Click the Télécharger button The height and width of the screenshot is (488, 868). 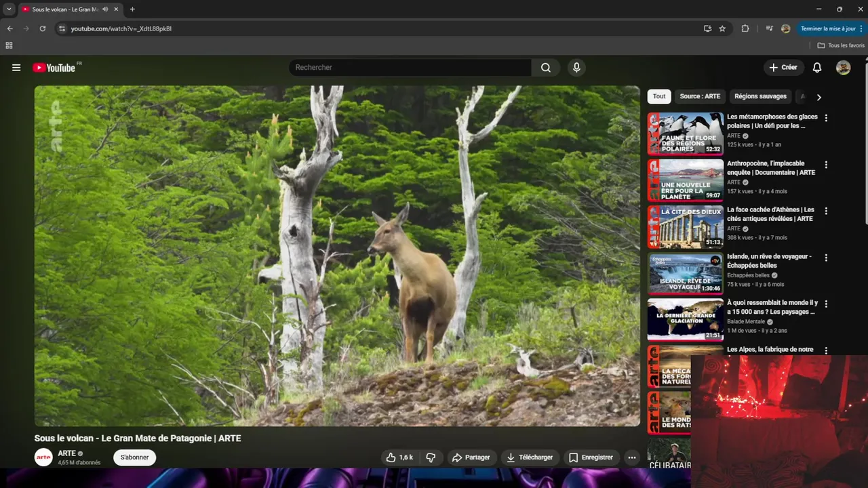530,457
